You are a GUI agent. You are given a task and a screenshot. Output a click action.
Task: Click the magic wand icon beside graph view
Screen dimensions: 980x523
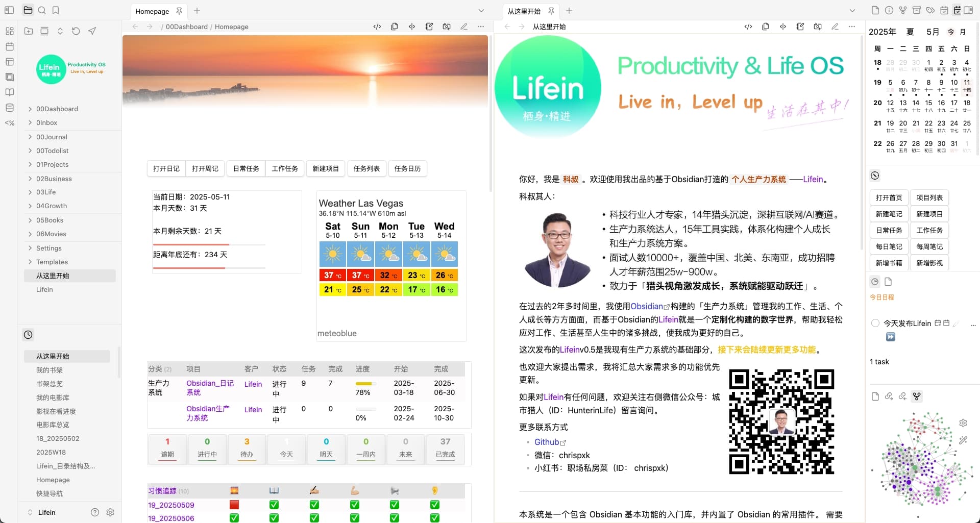pyautogui.click(x=963, y=440)
